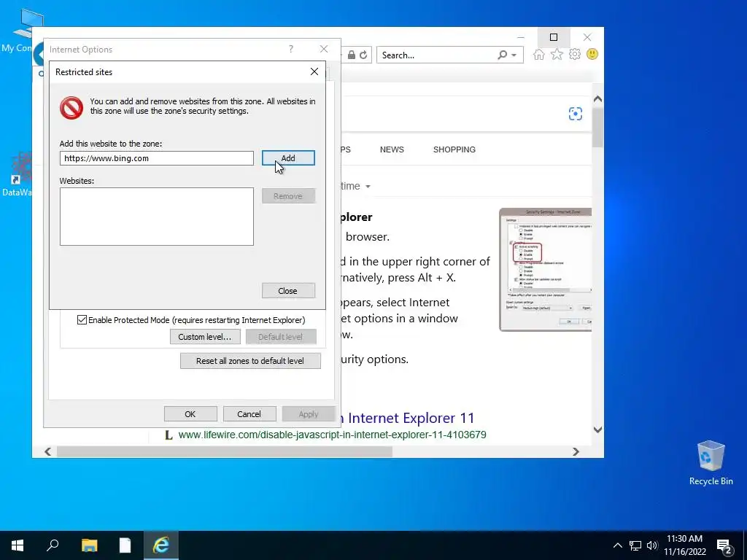Click the volume speaker icon in tray
Viewport: 747px width, 560px height.
click(x=652, y=545)
